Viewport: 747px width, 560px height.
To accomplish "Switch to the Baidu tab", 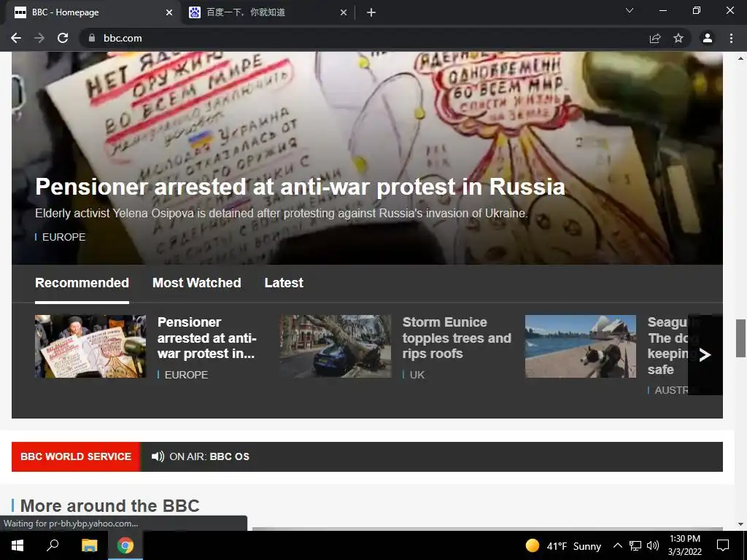I will pyautogui.click(x=269, y=12).
